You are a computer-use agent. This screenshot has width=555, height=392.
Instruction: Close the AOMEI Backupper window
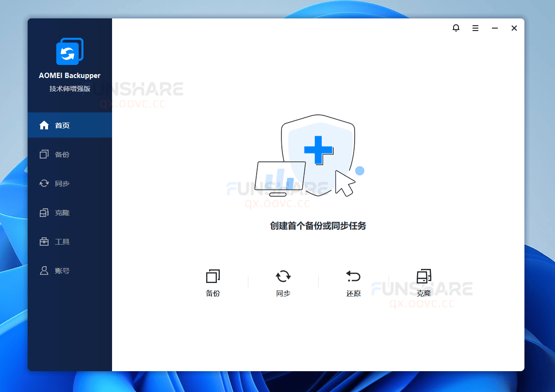(514, 28)
